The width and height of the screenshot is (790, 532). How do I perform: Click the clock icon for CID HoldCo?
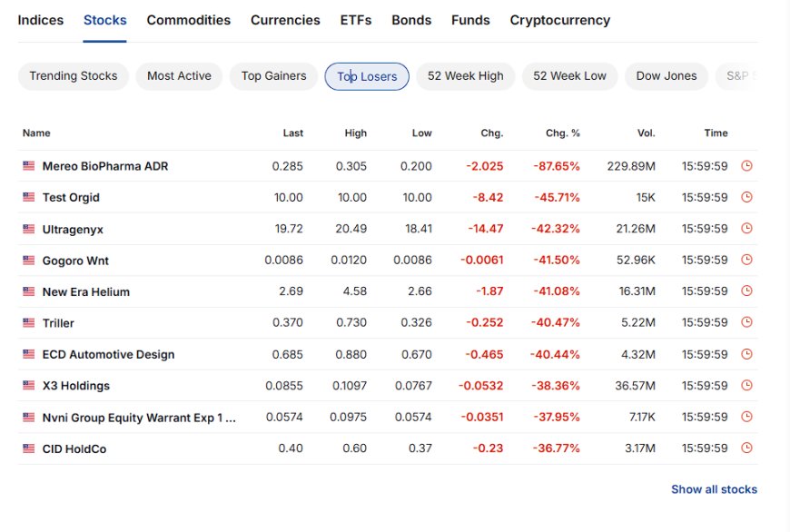[746, 448]
